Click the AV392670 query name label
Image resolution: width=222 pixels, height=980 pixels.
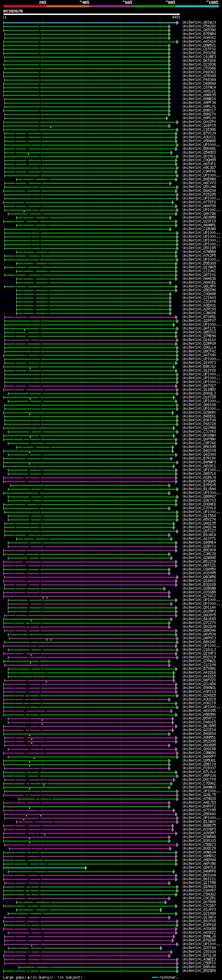pos(13,11)
